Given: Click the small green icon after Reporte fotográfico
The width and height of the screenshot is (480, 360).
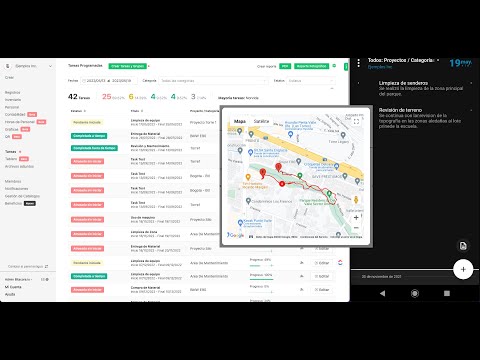Looking at the screenshot, I should click(x=334, y=66).
